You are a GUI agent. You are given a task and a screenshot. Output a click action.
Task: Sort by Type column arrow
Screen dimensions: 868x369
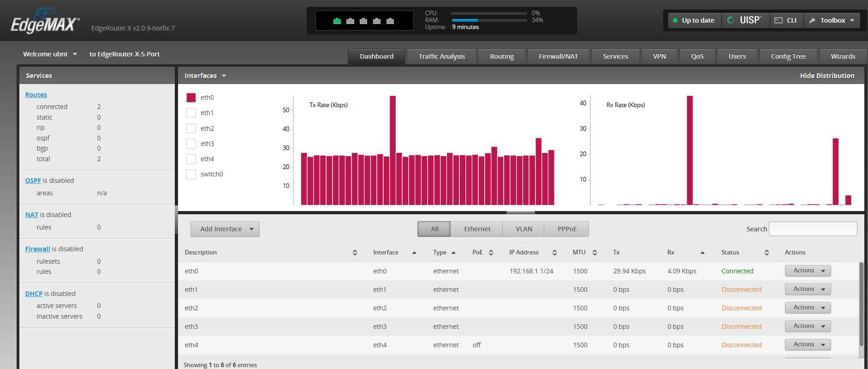point(453,253)
